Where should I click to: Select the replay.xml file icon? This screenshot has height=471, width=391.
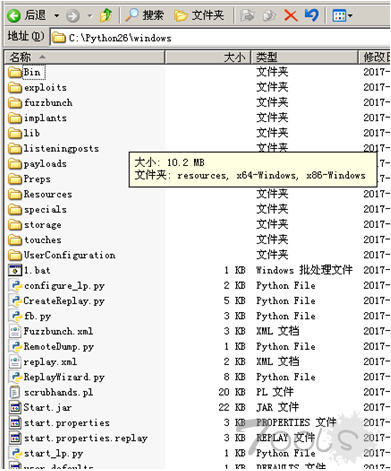point(15,362)
